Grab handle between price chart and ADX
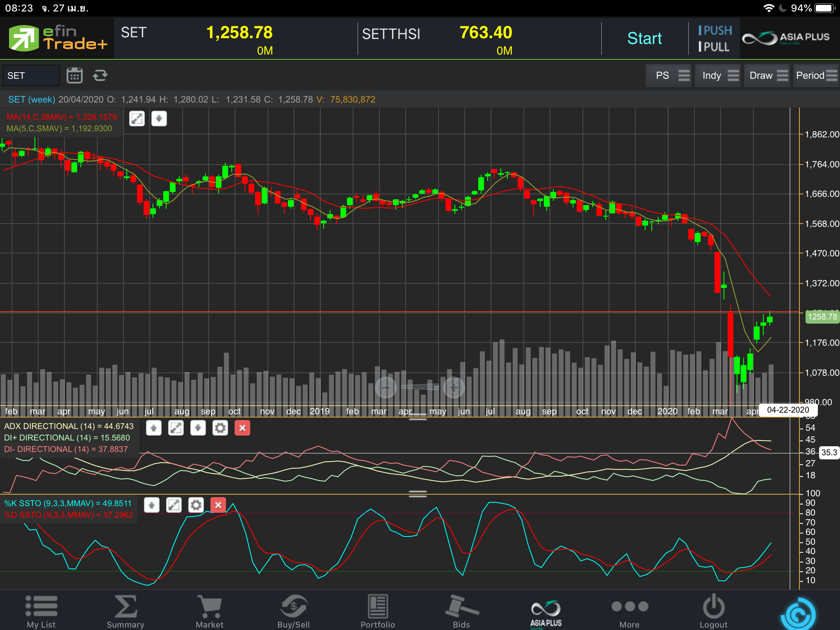The image size is (840, 630). point(418,417)
